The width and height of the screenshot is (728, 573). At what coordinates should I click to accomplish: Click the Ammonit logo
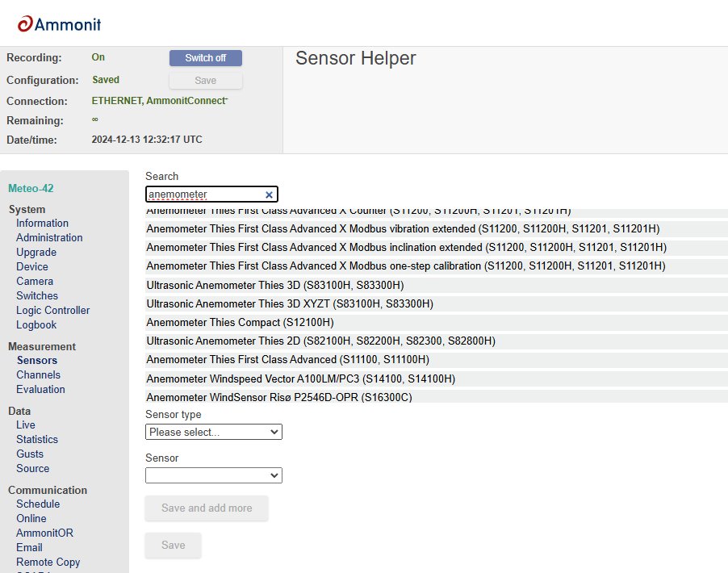click(x=59, y=24)
